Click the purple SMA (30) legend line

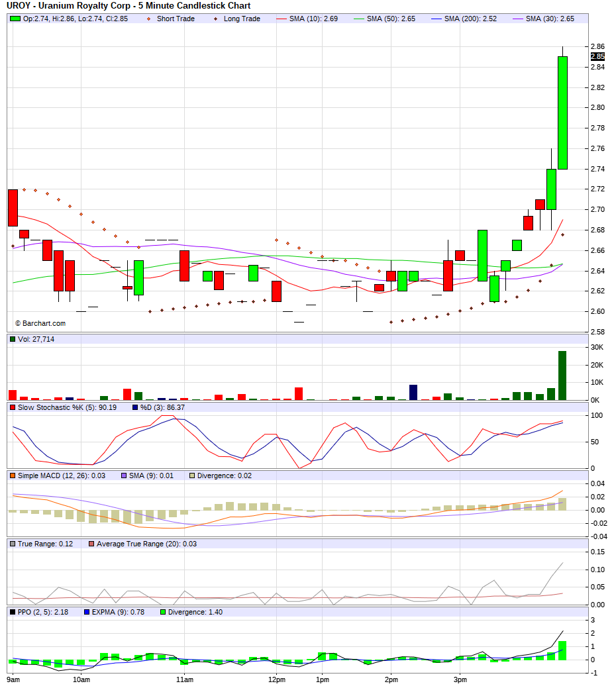click(x=518, y=19)
